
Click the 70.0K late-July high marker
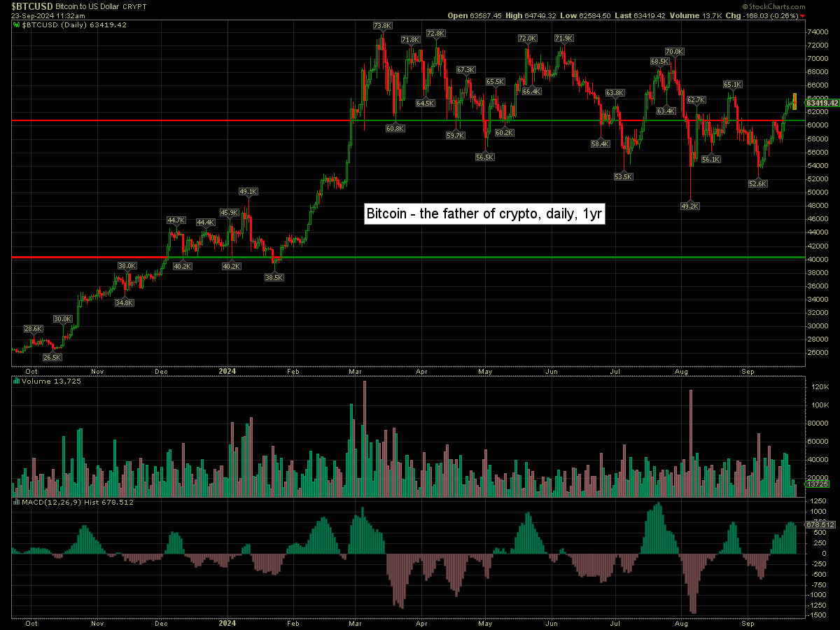tap(674, 51)
